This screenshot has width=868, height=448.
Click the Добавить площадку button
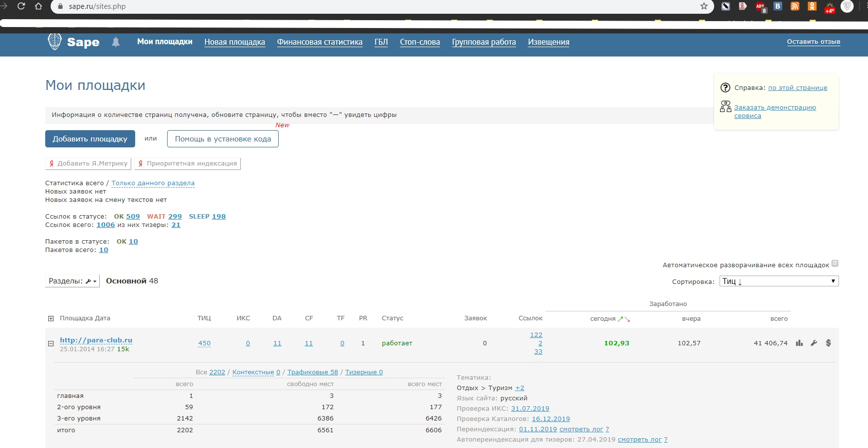click(90, 139)
